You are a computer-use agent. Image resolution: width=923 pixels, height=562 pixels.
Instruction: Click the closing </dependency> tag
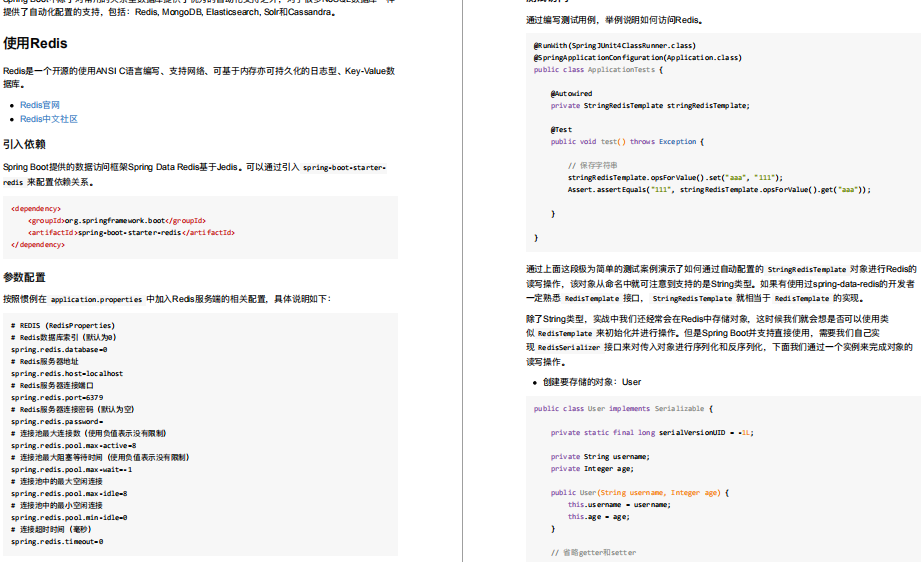[x=38, y=245]
